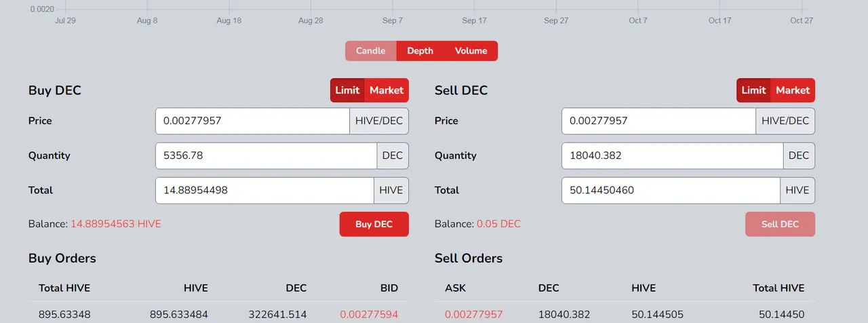Click Sell DEC Price input field
Viewport: 868px width, 323px height.
[x=658, y=121]
